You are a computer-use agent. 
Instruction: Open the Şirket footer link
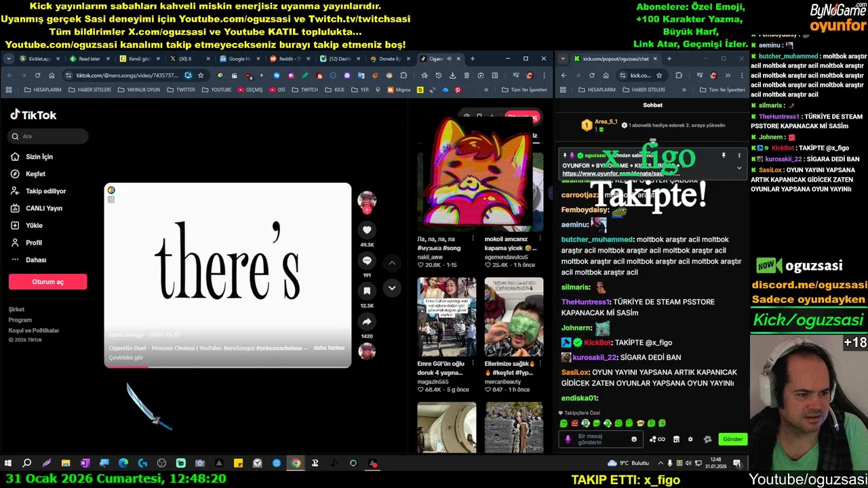click(16, 309)
